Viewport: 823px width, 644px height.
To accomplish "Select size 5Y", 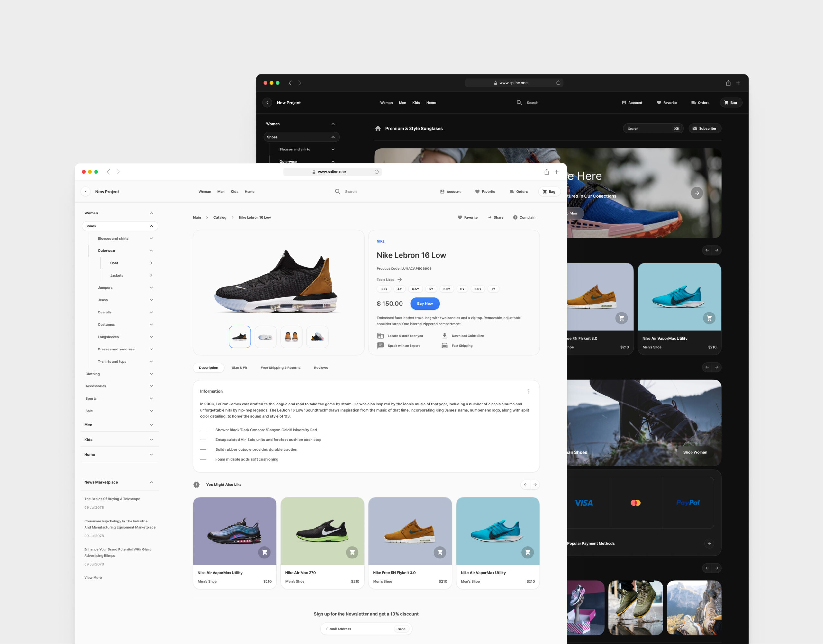I will 431,289.
